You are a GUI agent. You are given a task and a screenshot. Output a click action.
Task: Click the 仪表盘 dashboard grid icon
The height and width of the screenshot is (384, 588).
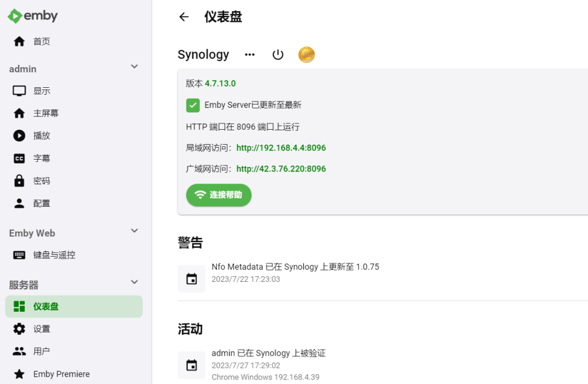pos(19,307)
